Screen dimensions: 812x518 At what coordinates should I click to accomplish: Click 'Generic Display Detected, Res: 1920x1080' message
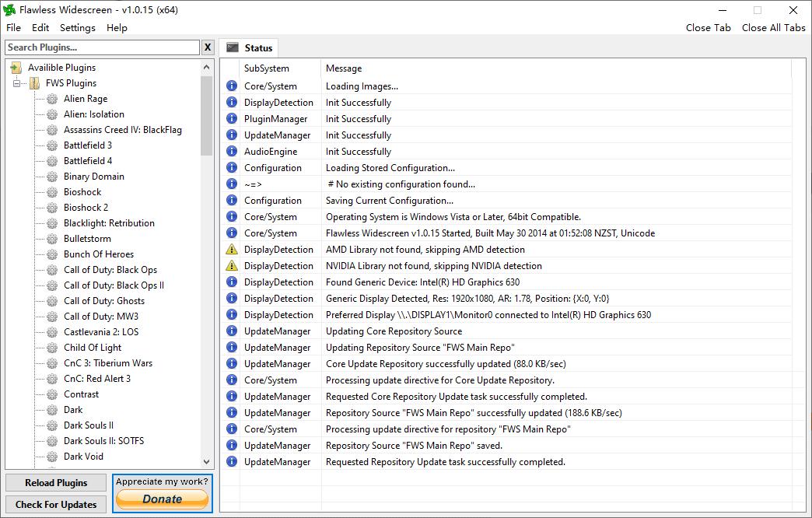(467, 299)
